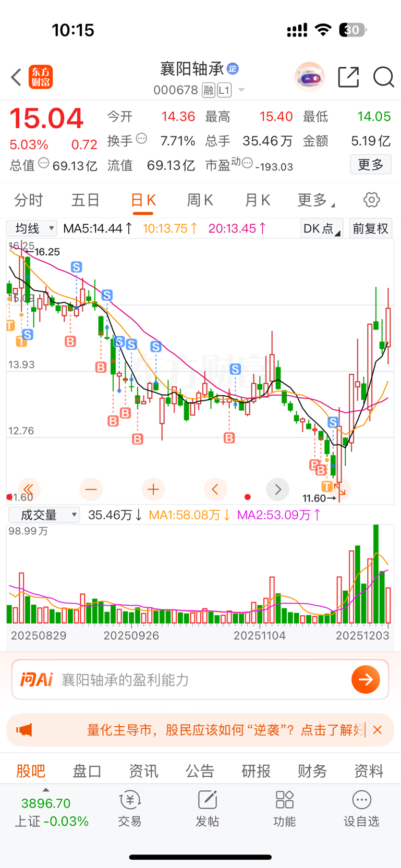
Task: Select the 日K chart tab
Action: pos(143,201)
